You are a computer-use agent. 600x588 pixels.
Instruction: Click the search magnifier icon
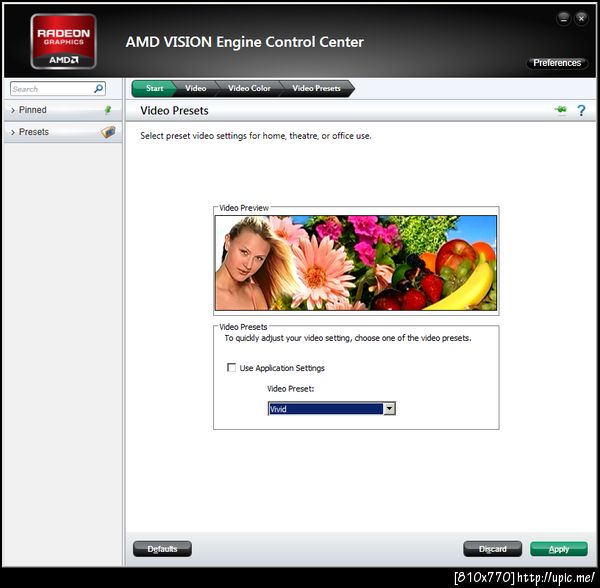98,89
